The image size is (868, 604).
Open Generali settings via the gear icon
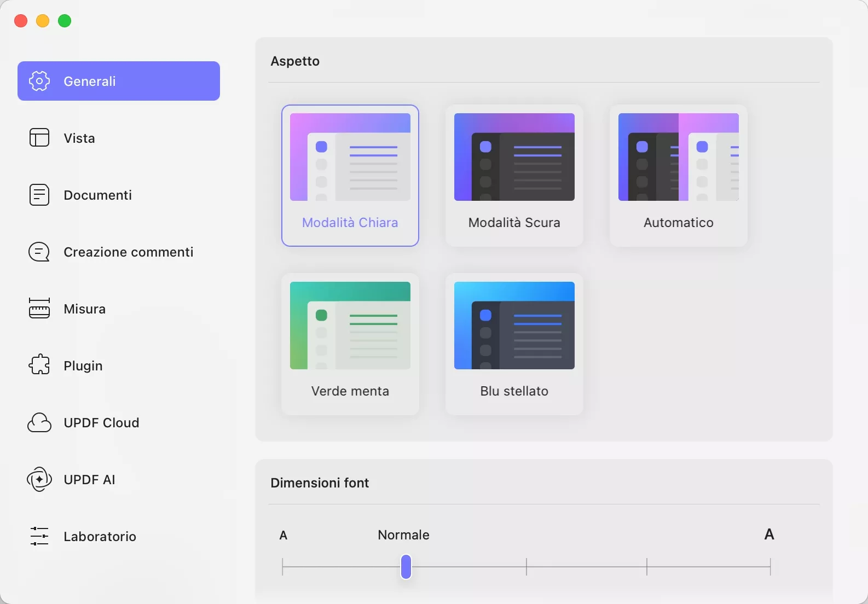(x=39, y=81)
